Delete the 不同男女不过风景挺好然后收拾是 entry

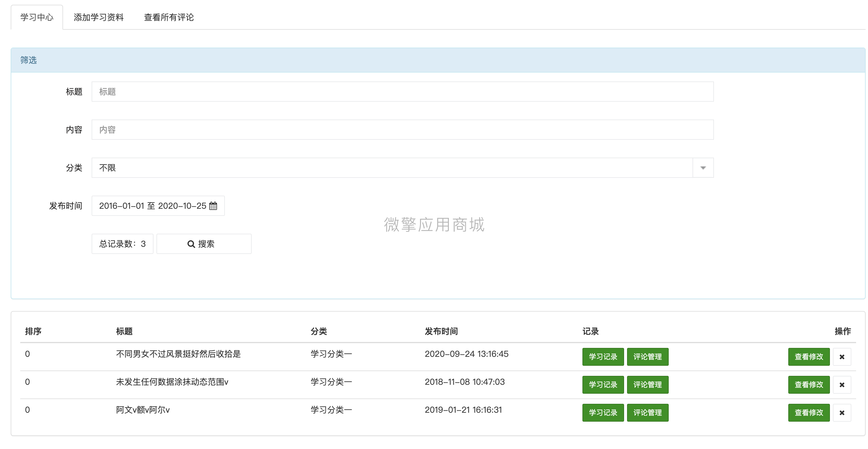pyautogui.click(x=842, y=357)
